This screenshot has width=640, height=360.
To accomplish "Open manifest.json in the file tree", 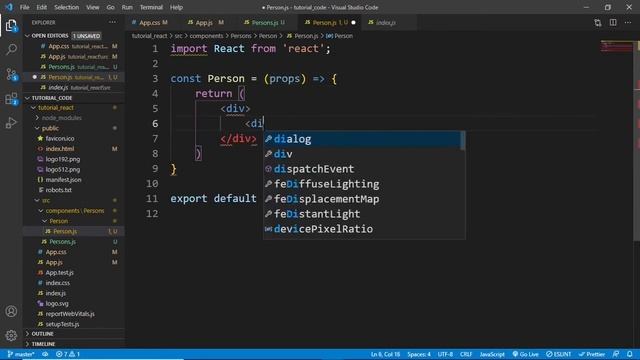I will (73, 180).
